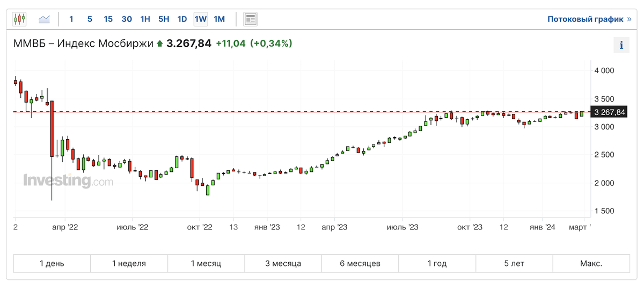Set the 5-minute interval
The width and height of the screenshot is (644, 288).
click(90, 19)
